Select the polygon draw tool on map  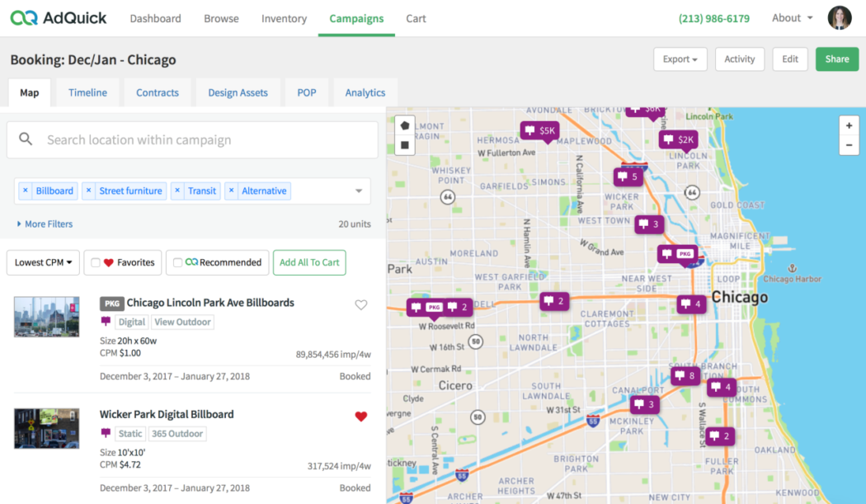(x=405, y=126)
